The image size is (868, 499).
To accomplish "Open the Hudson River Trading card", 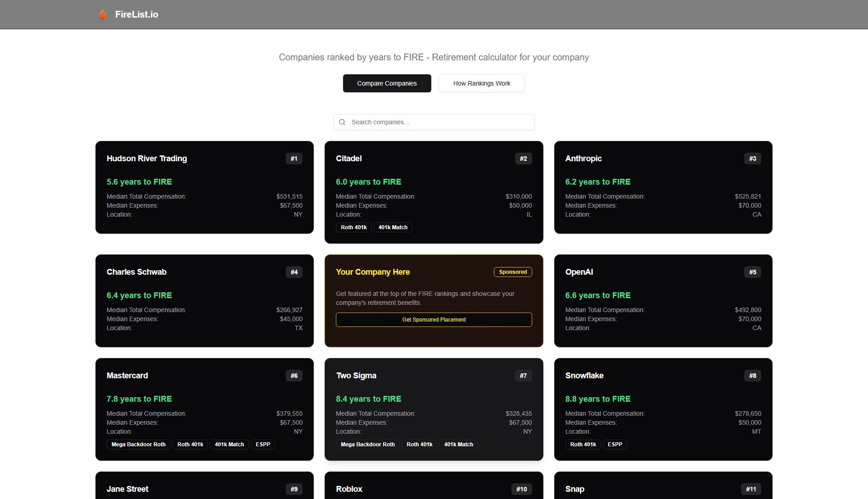I will tap(204, 187).
